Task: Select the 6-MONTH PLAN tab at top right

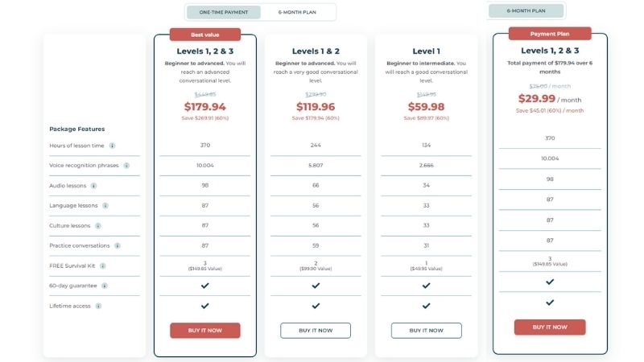Action: [526, 10]
